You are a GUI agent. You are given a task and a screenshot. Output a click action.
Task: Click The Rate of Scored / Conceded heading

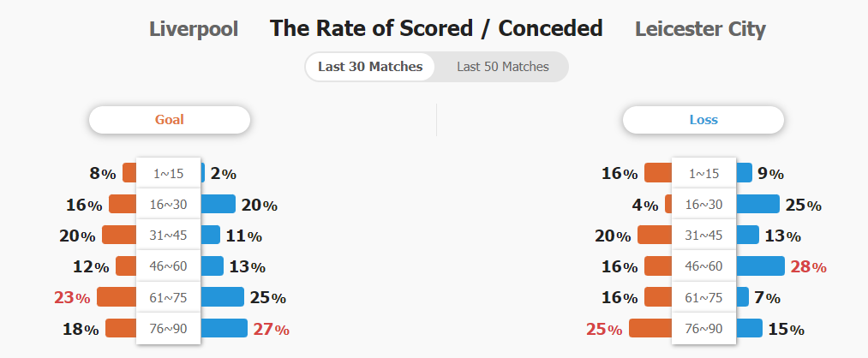(436, 28)
